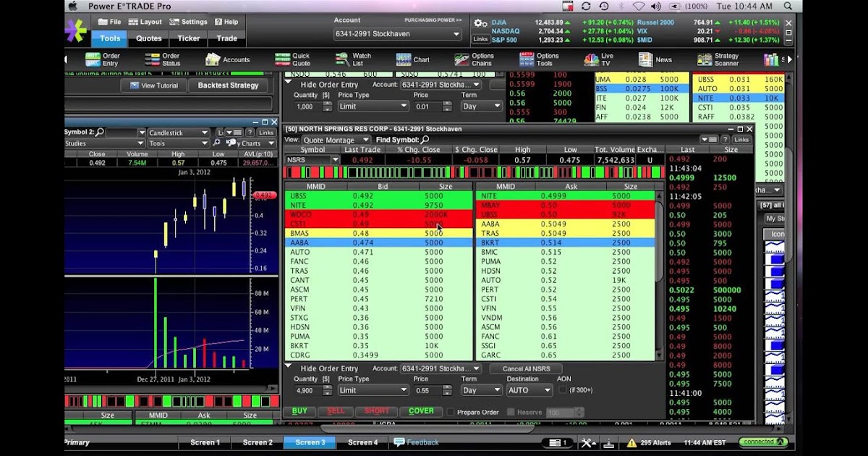Screen dimensions: 868x456
Task: Open Candlestick chart type dropdown
Action: click(178, 132)
